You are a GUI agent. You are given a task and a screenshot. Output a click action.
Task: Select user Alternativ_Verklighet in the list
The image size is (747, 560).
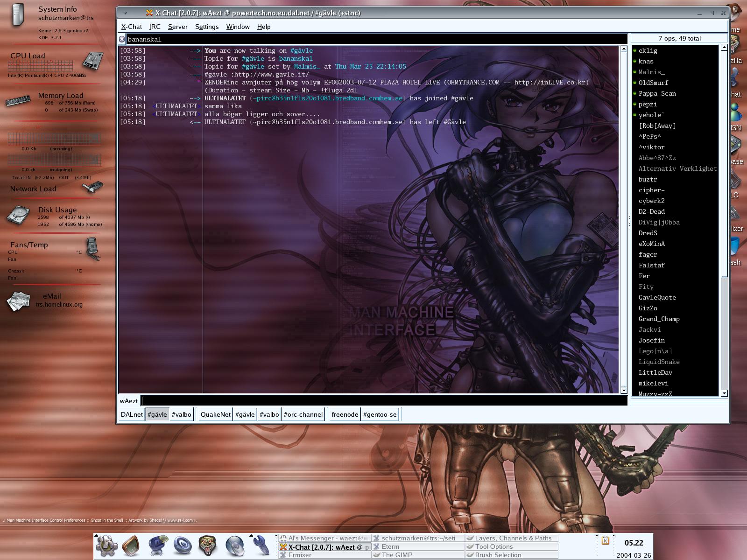[x=675, y=168]
